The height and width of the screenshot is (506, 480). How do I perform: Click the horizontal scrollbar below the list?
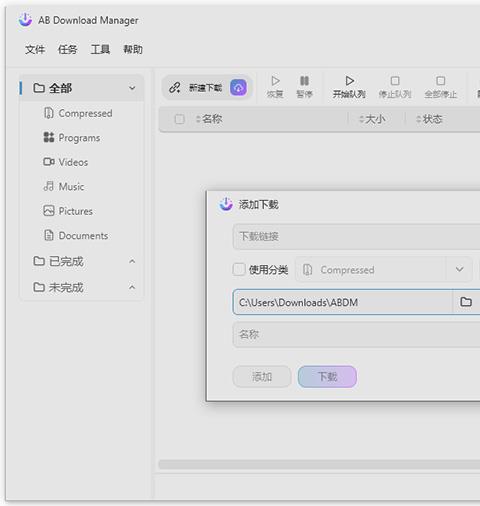[319, 464]
